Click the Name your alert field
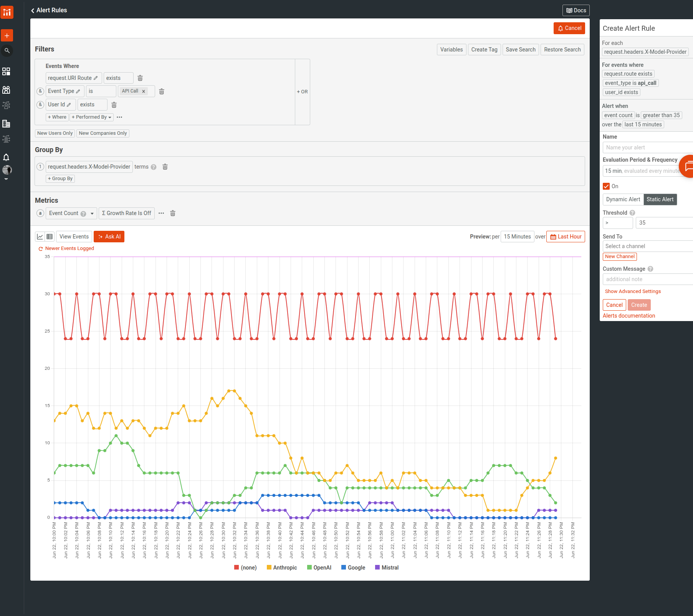The width and height of the screenshot is (693, 616). point(648,147)
